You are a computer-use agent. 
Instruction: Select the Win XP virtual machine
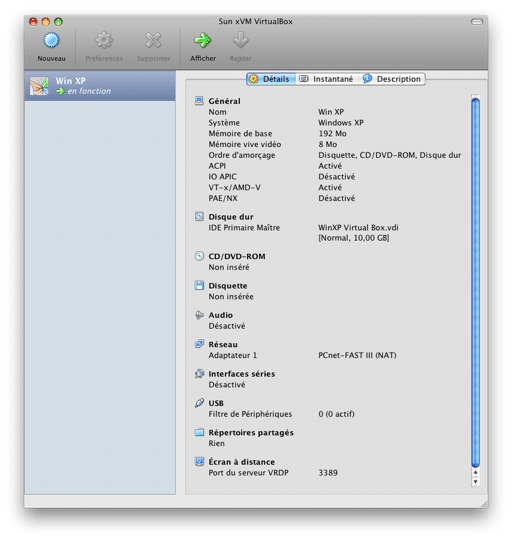(x=100, y=86)
